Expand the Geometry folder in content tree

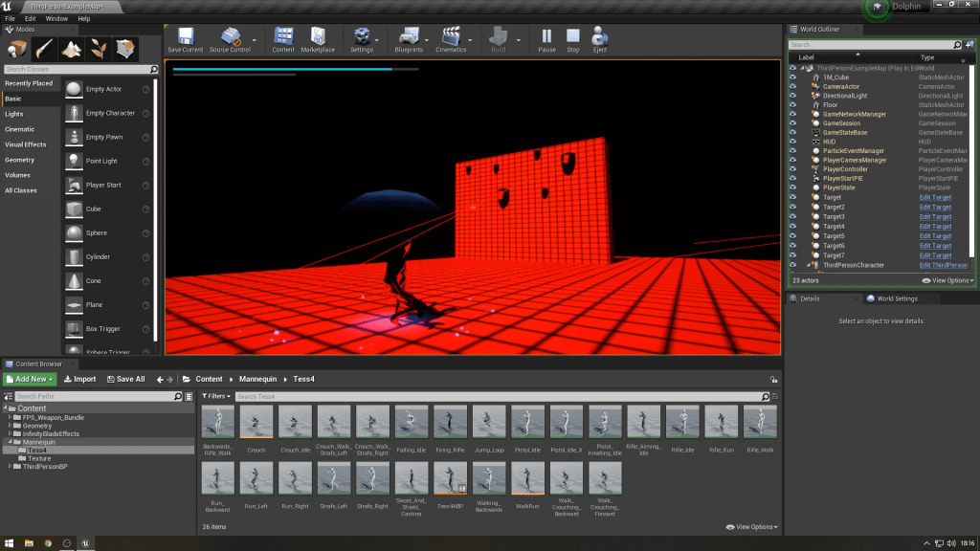[11, 426]
